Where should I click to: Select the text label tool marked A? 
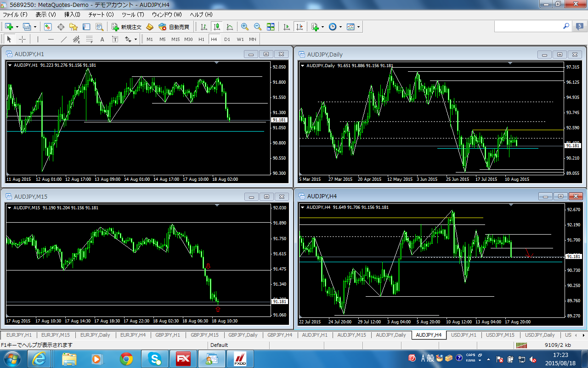pyautogui.click(x=102, y=39)
